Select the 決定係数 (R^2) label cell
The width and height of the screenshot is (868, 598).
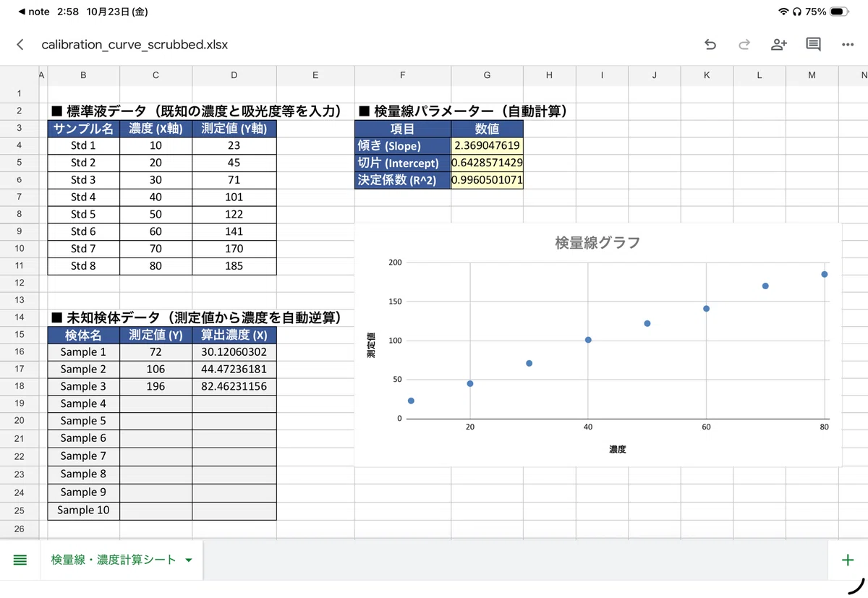(x=402, y=180)
